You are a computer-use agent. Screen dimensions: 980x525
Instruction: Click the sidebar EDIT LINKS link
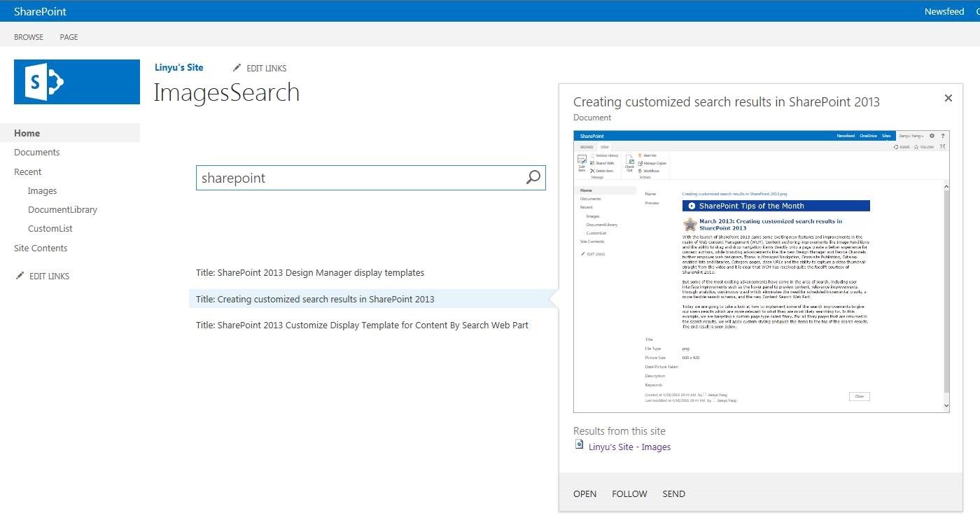point(49,276)
